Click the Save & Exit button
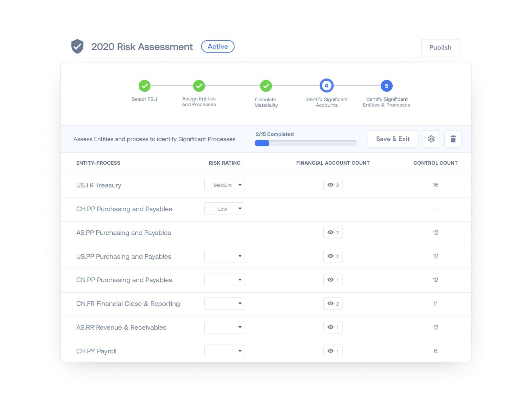The height and width of the screenshot is (399, 532). (393, 139)
